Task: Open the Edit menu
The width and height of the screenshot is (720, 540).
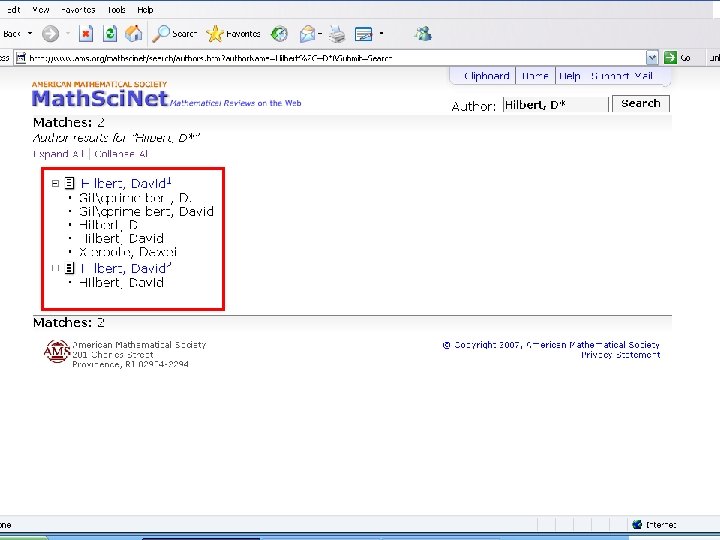Action: [13, 10]
